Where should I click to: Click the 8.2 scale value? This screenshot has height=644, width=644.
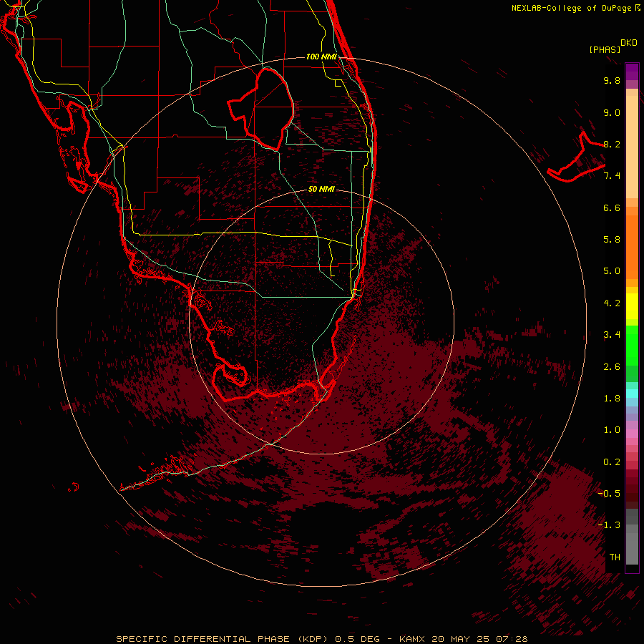click(x=612, y=144)
